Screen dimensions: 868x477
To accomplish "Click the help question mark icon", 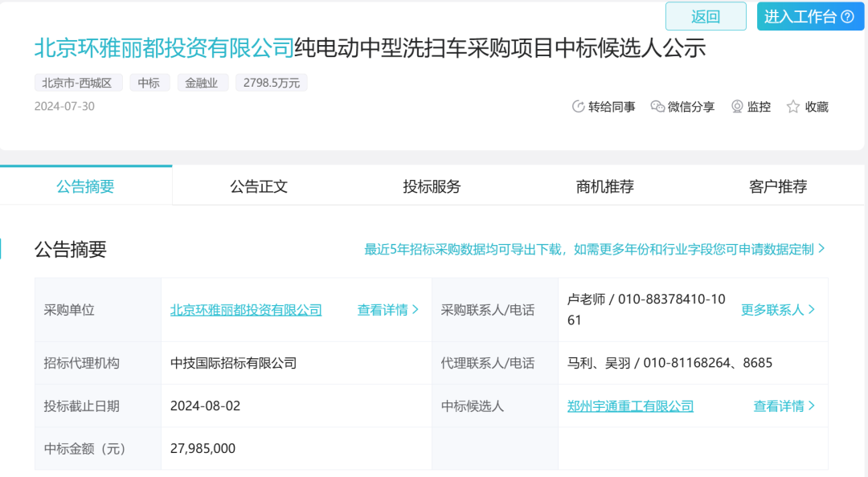I will tap(848, 17).
